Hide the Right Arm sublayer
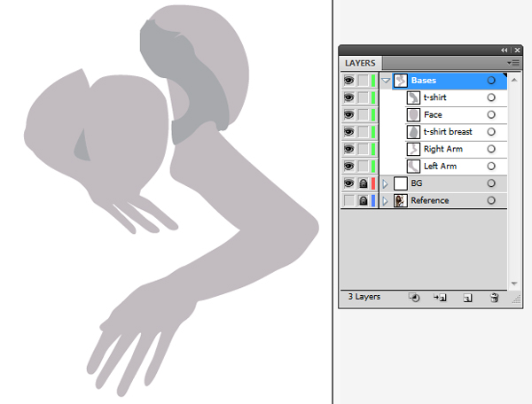Image resolution: width=532 pixels, height=404 pixels. coord(348,149)
